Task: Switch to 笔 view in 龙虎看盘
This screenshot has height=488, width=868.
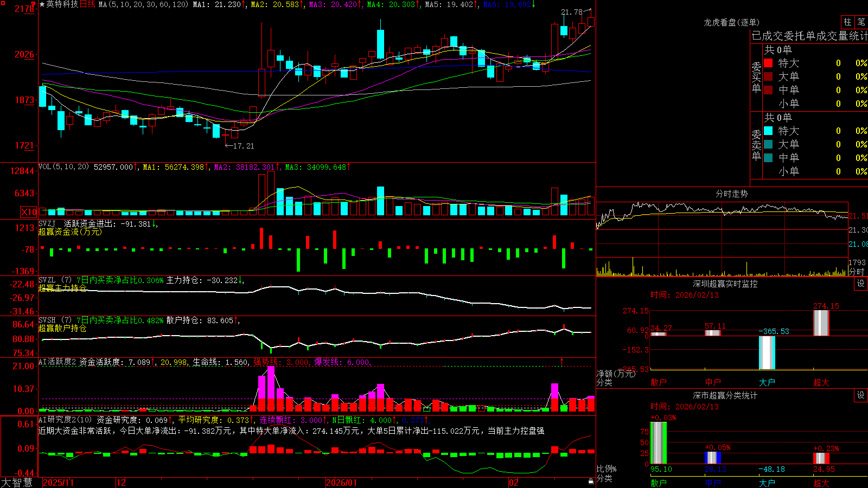Action: (x=861, y=22)
